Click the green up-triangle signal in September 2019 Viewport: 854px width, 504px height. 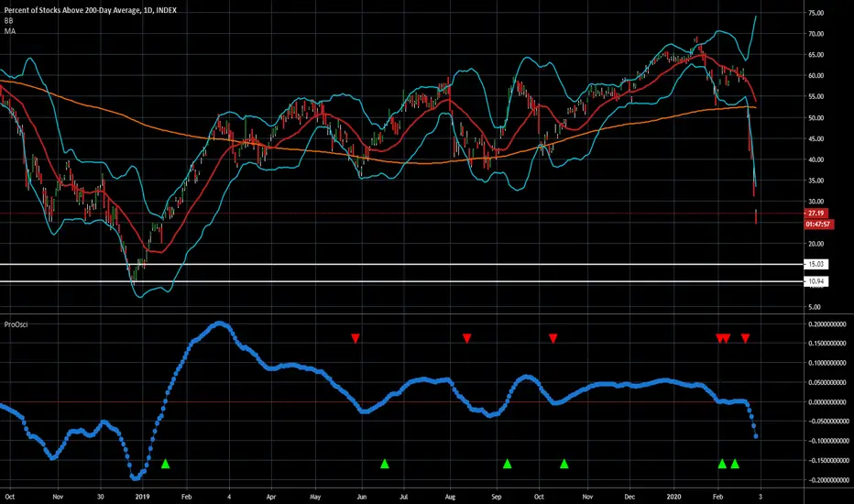point(508,464)
